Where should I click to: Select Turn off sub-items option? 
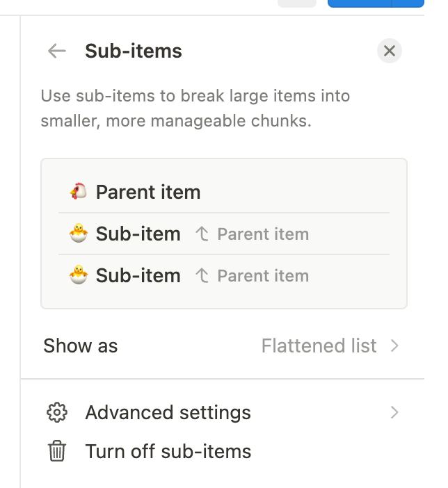tap(223, 451)
